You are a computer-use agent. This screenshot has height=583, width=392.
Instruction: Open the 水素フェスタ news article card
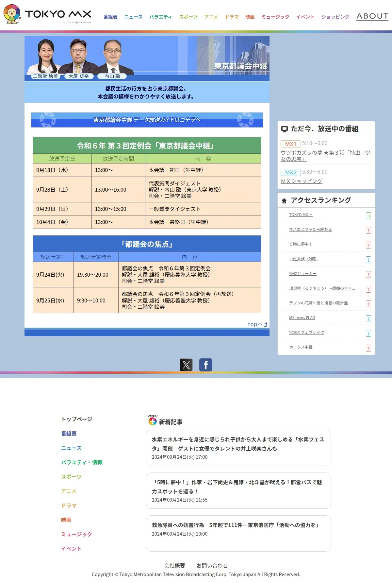238,448
